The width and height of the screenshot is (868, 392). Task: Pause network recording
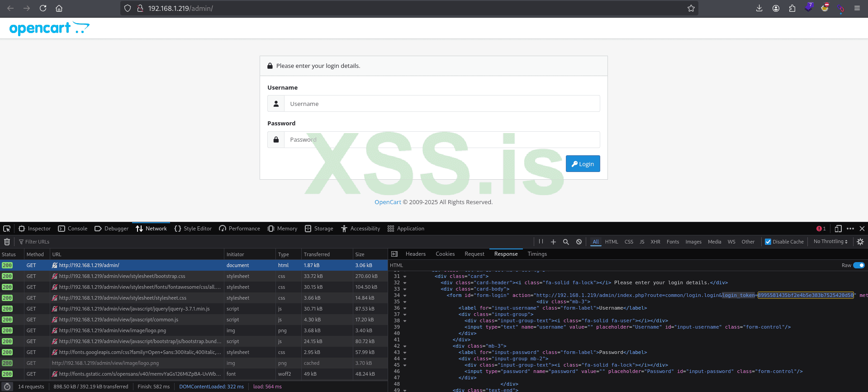click(541, 242)
